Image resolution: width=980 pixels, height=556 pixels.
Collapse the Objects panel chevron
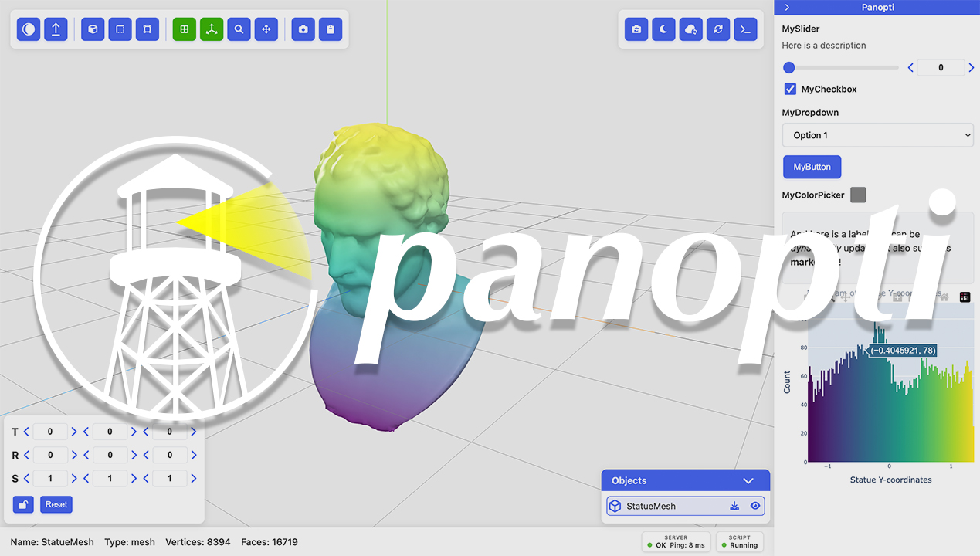point(748,480)
